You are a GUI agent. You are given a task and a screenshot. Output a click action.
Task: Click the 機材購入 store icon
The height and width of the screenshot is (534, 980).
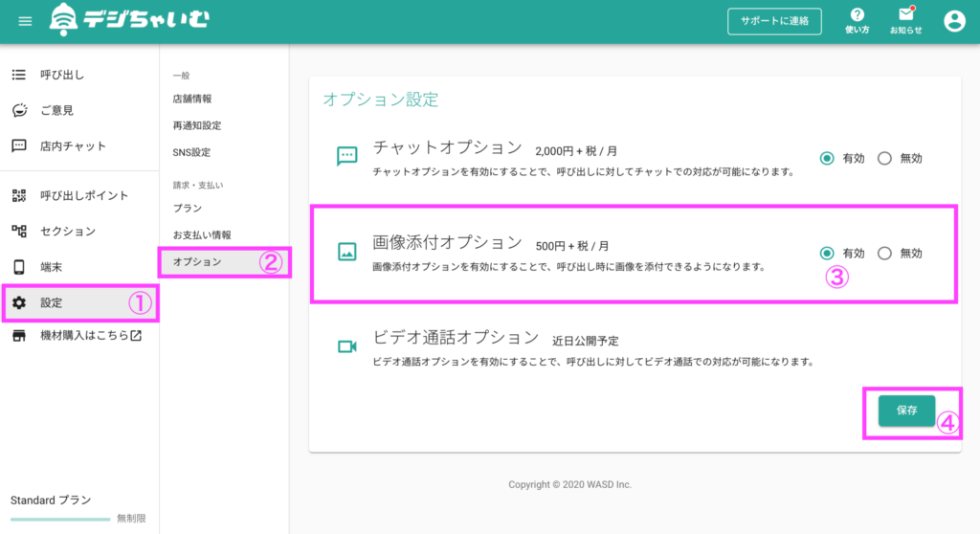click(x=19, y=336)
